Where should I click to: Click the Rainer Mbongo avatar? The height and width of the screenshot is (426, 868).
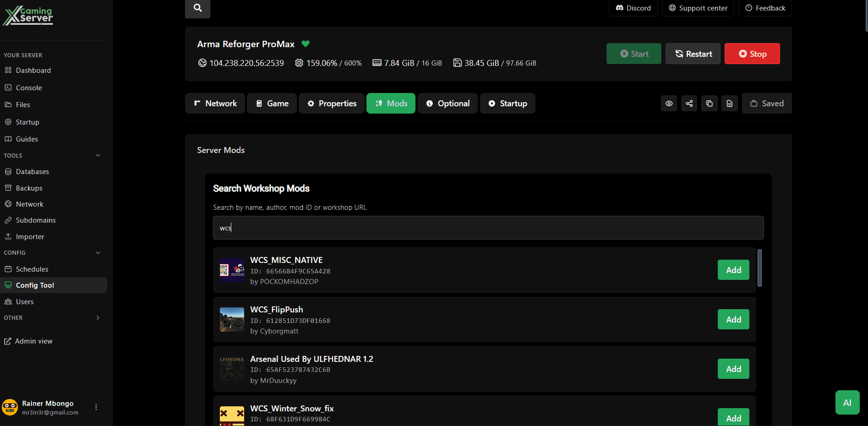tap(11, 407)
